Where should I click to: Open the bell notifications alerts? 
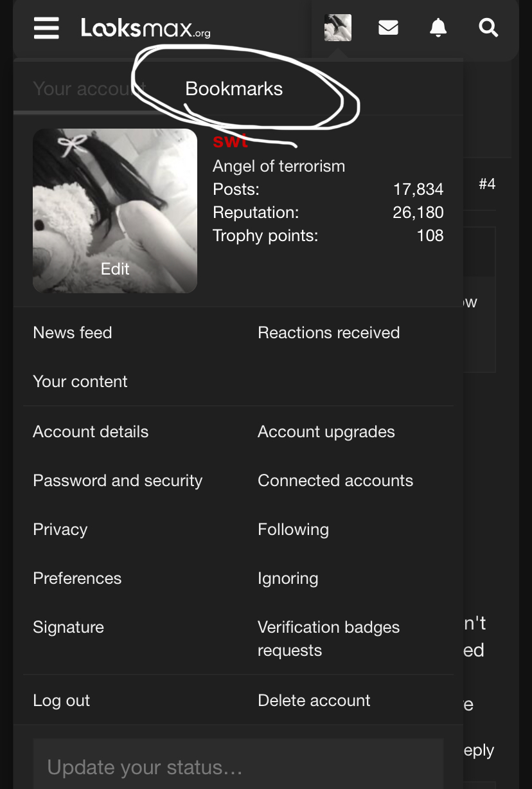click(438, 28)
